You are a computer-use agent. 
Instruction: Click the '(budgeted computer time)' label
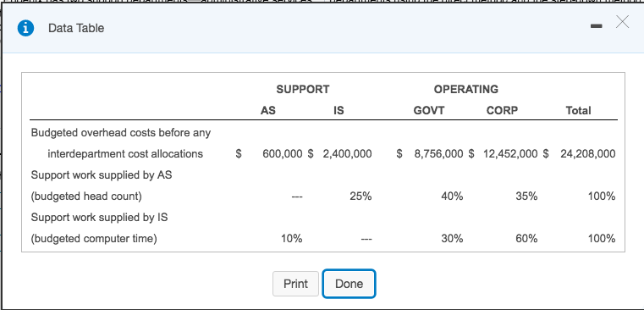tap(94, 239)
